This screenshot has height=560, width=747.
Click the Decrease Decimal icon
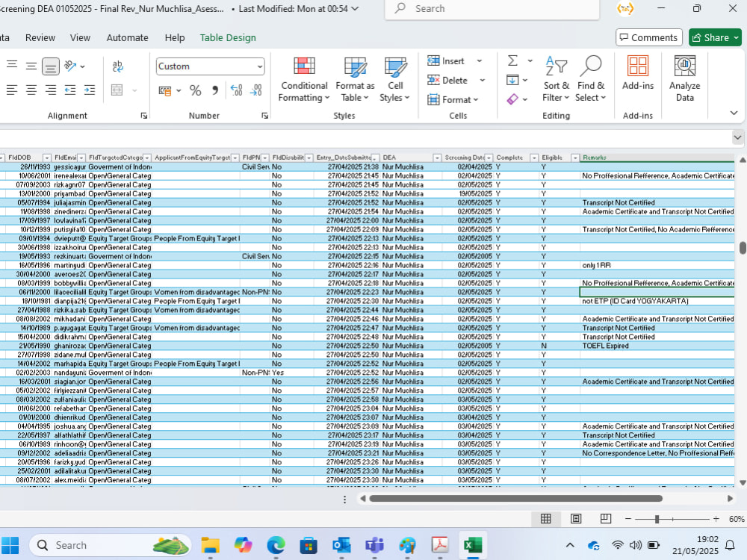pos(255,90)
